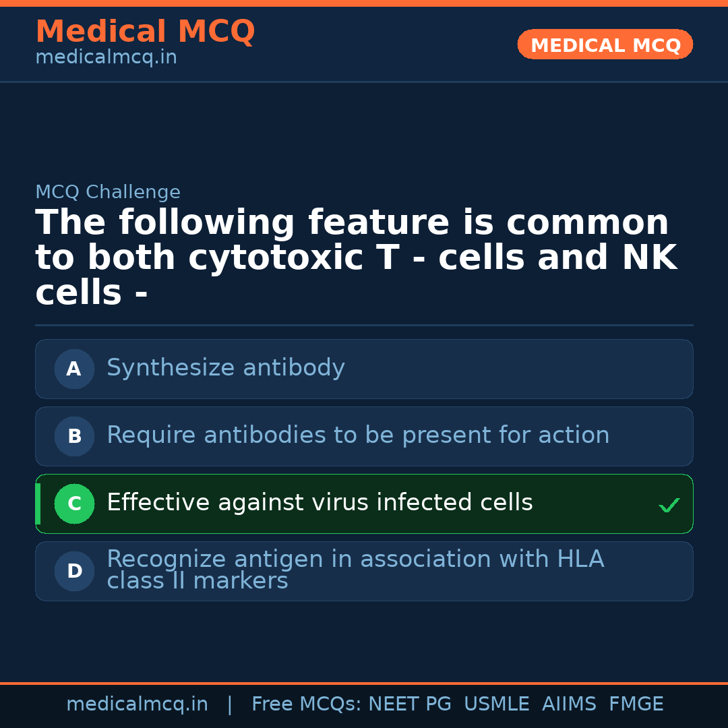Screen dimensions: 728x728
Task: Pick 'Effective against virus infected cells' answer
Action: point(320,503)
